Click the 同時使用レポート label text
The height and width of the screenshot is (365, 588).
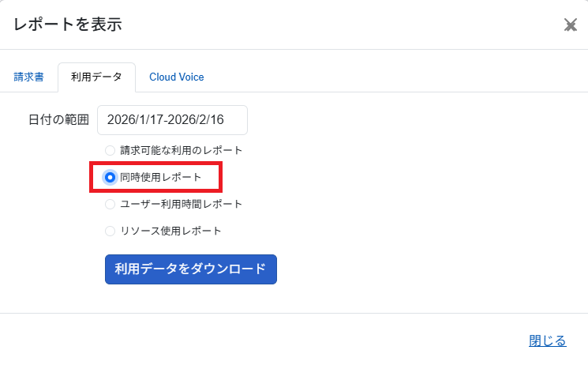[x=160, y=178]
